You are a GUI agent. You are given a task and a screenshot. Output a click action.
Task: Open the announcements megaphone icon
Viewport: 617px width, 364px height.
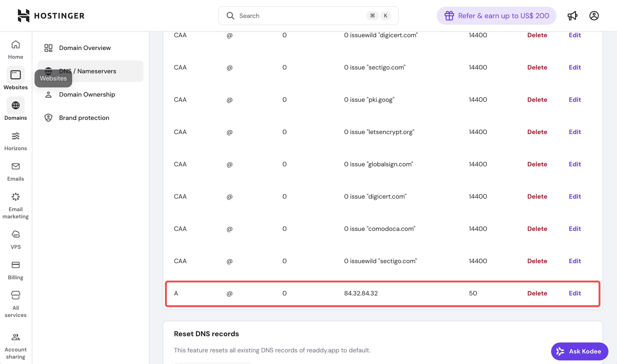click(572, 16)
